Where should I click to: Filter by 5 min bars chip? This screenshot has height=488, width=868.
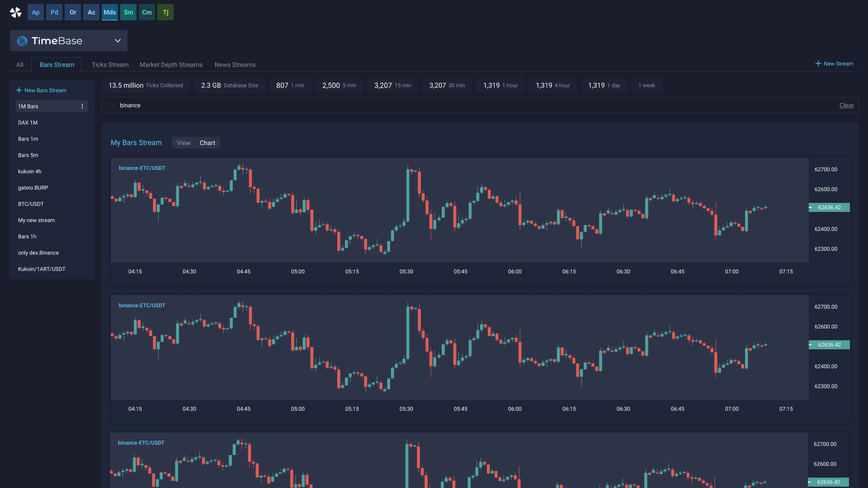(x=339, y=85)
